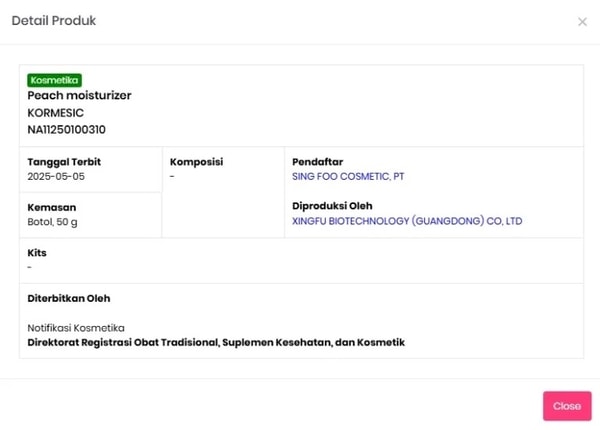Open the XINGFU BIOTECHNOLOGY (GUANGDONG) link
The image size is (600, 430).
tap(407, 221)
